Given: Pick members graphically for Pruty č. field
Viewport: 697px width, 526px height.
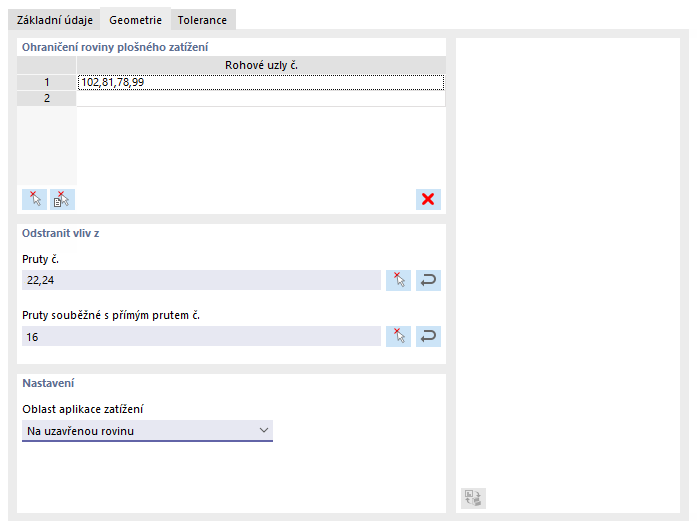Looking at the screenshot, I should click(x=398, y=281).
